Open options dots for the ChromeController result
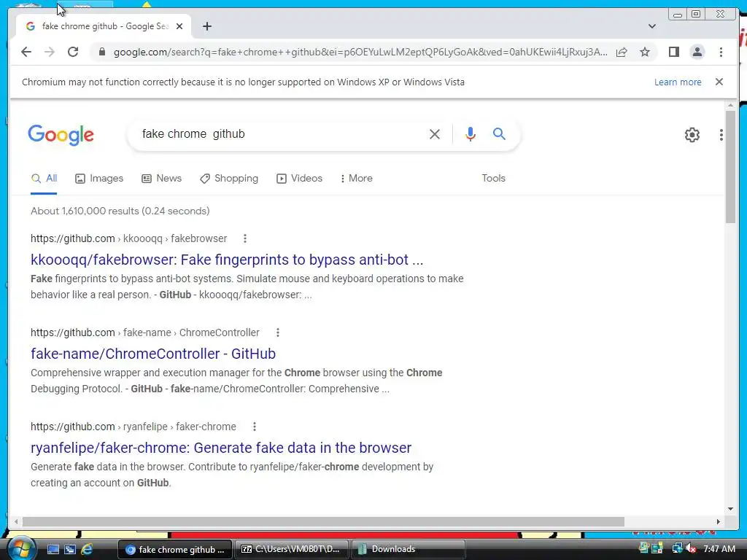 pos(278,332)
